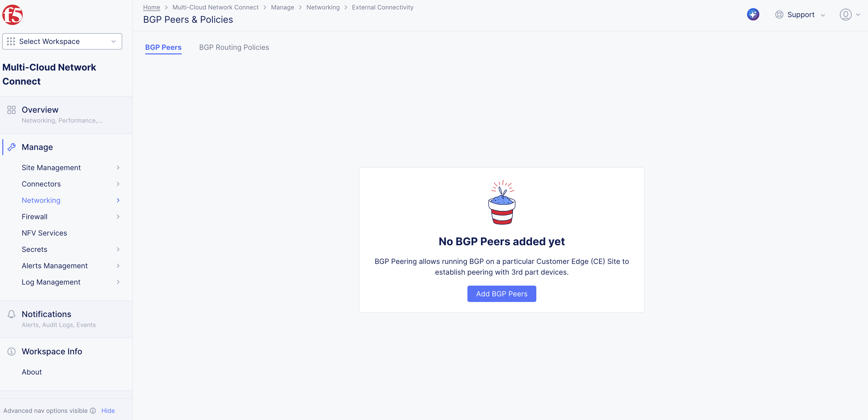Click the Manage wrench icon
Screen dimensions: 868x420
[11, 147]
